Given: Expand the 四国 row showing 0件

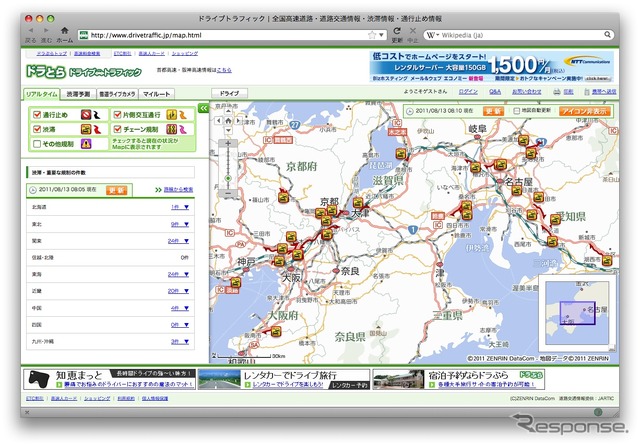Looking at the screenshot, I should 180,325.
